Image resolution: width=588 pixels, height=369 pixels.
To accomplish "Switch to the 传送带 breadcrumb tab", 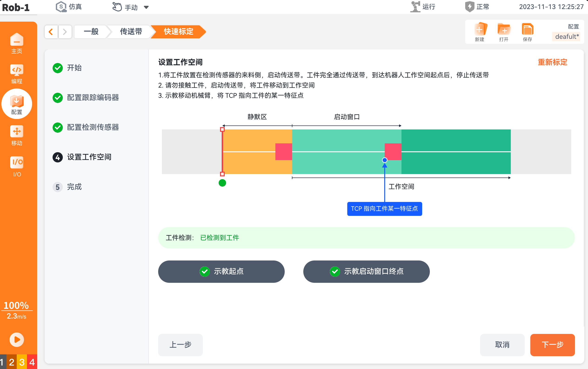I will pos(131,32).
